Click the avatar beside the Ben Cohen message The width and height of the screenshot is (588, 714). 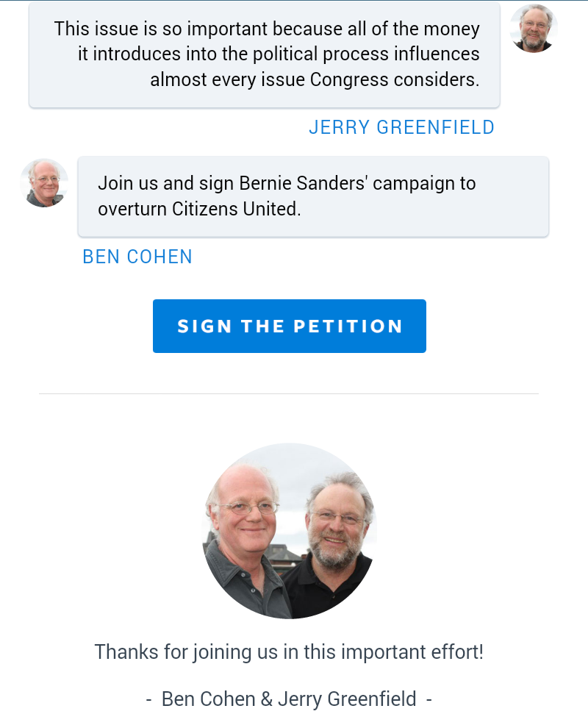pos(44,183)
